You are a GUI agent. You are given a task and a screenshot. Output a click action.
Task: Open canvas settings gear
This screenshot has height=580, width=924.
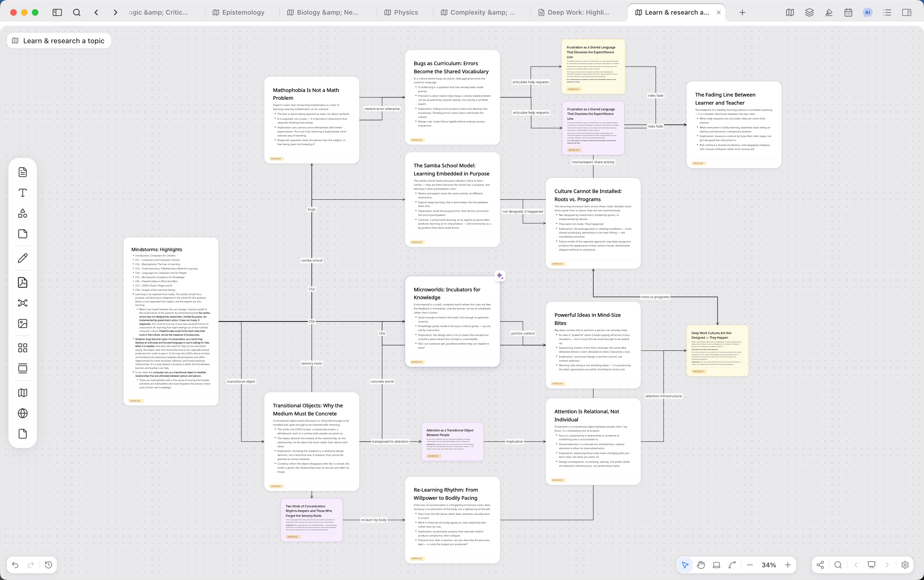pos(905,565)
